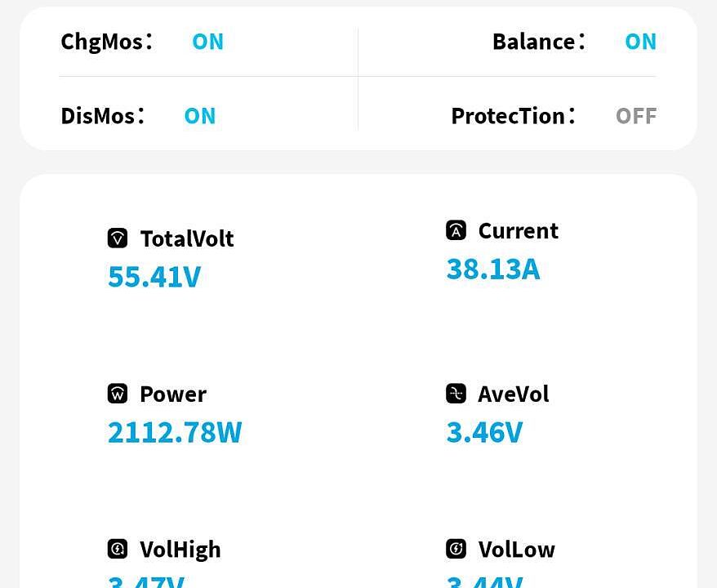
Task: Click the ProtecTion label
Action: tap(508, 116)
